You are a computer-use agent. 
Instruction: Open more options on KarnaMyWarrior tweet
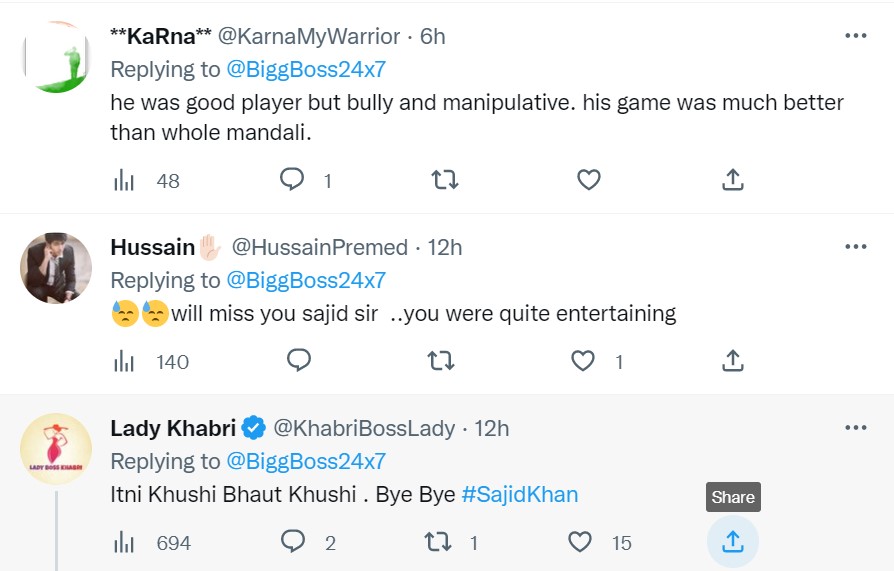tap(856, 36)
